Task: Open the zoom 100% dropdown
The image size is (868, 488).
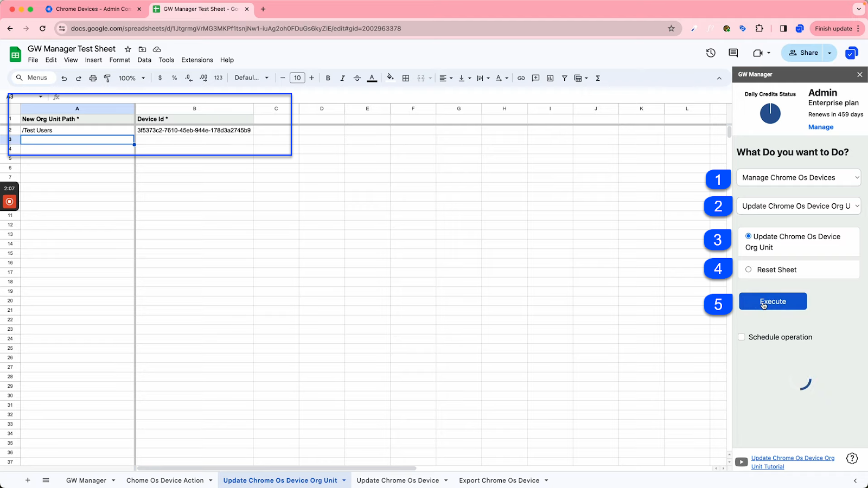Action: coord(132,78)
